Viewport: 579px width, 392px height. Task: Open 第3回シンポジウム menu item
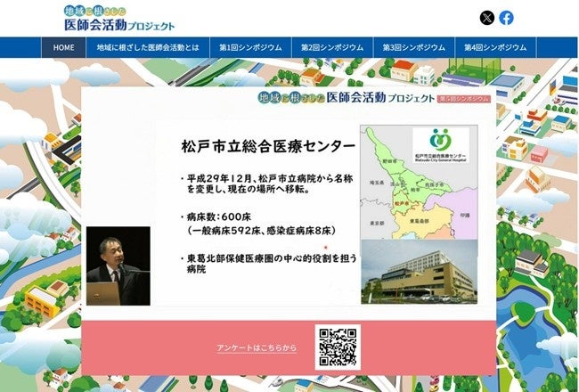(413, 47)
